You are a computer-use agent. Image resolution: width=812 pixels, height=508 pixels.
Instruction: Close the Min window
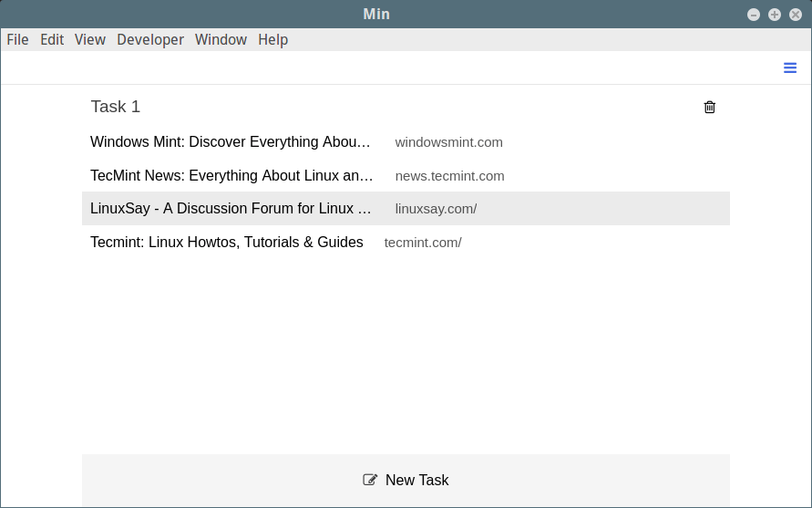click(796, 15)
